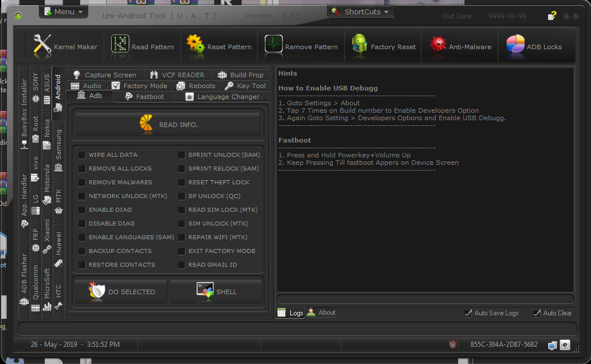Click the monitor icon in status bar
591x364 pixels.
click(x=553, y=345)
